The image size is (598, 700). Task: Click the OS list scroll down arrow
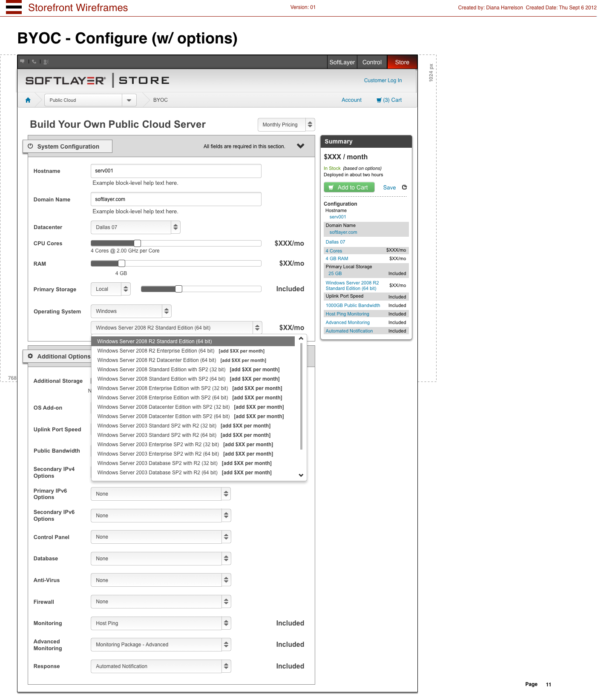(x=301, y=475)
